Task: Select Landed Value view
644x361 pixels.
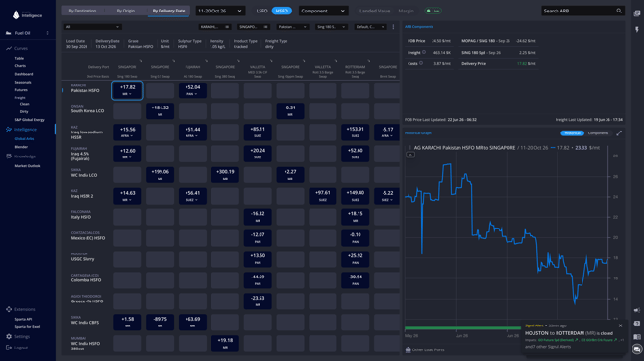Action: point(375,11)
